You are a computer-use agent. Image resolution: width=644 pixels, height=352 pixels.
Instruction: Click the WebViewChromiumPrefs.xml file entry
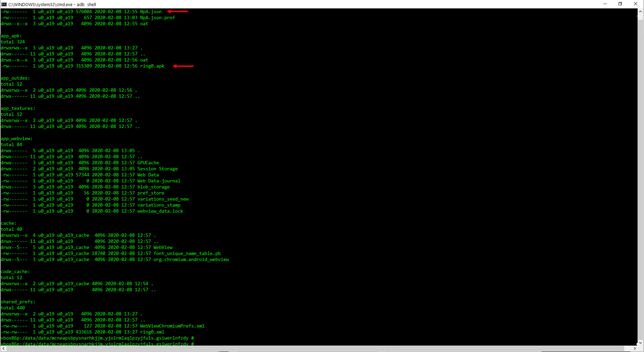click(x=172, y=326)
